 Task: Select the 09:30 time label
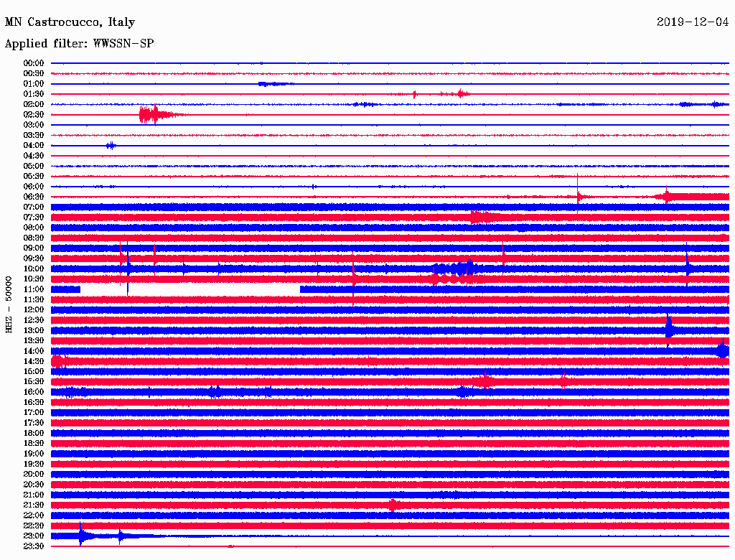point(34,258)
